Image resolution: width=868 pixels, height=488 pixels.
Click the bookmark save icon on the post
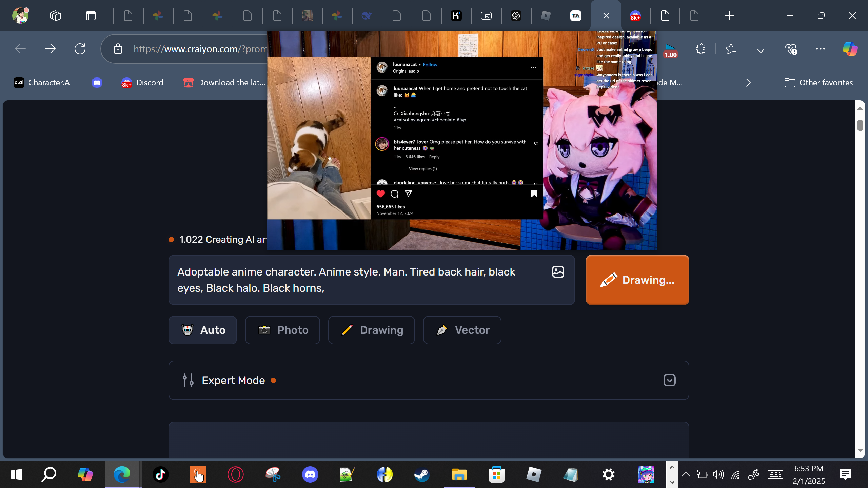click(x=534, y=194)
